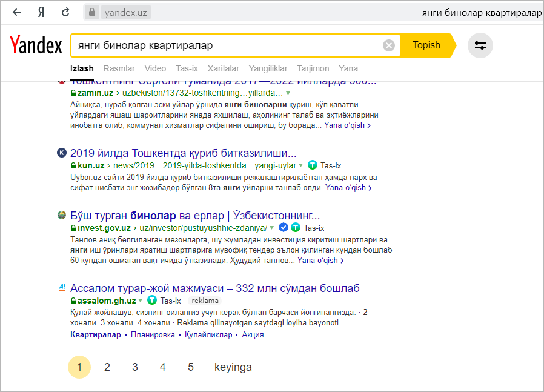Screen dimensions: 544x392
Task: Clear the search query with the X icon
Action: click(x=388, y=45)
